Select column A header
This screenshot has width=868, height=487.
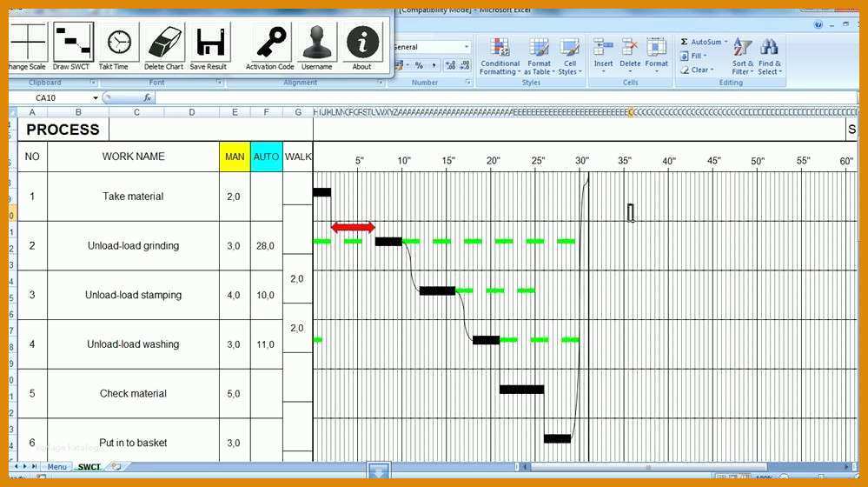coord(32,112)
